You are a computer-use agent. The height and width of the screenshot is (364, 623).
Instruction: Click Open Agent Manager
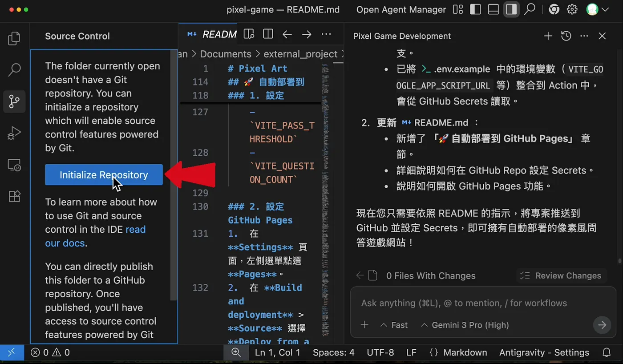401,9
